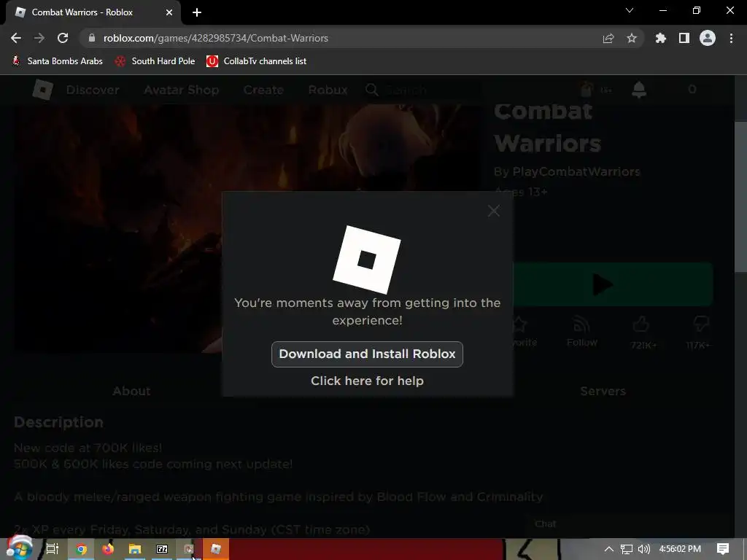Open the Roblox taskbar icon
The width and height of the screenshot is (747, 560).
[216, 549]
